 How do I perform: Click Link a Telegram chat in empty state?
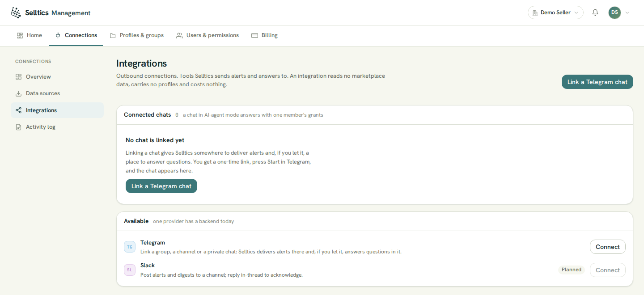pyautogui.click(x=161, y=186)
